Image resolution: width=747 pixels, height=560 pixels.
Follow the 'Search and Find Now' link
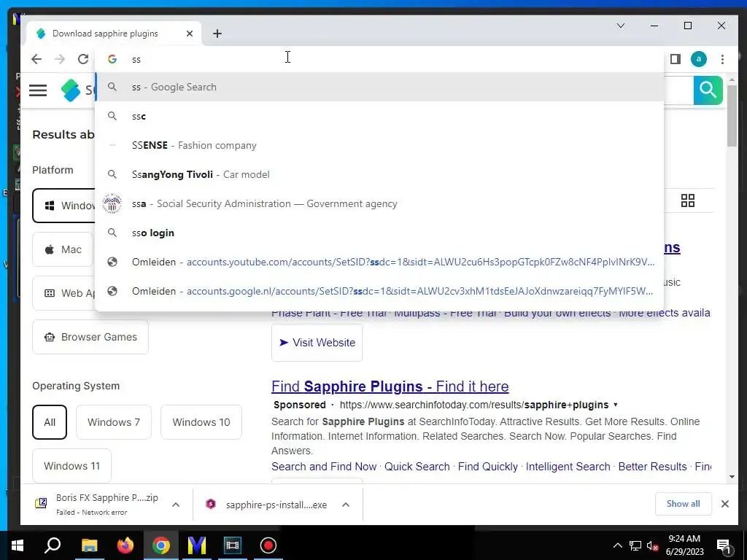pyautogui.click(x=324, y=467)
